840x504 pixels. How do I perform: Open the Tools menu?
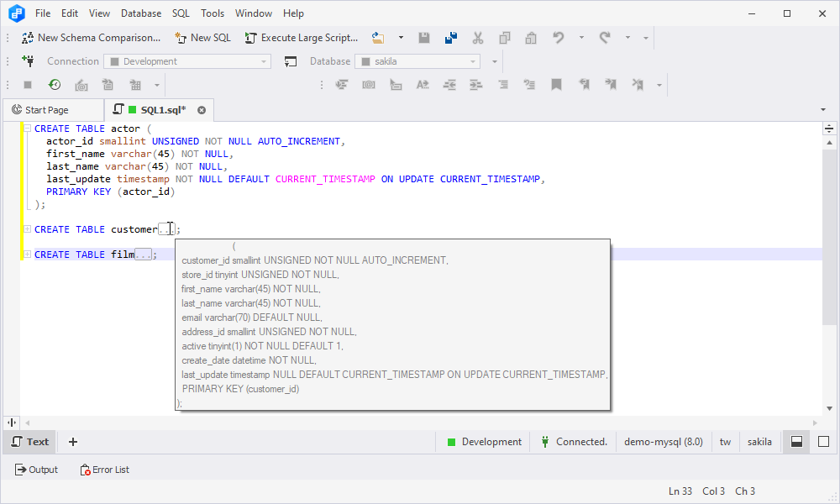pyautogui.click(x=213, y=13)
